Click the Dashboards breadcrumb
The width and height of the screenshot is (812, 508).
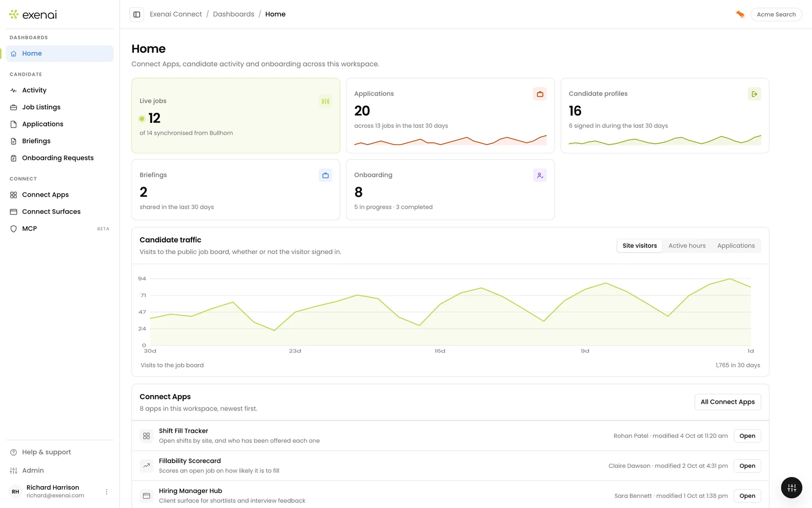pyautogui.click(x=233, y=14)
